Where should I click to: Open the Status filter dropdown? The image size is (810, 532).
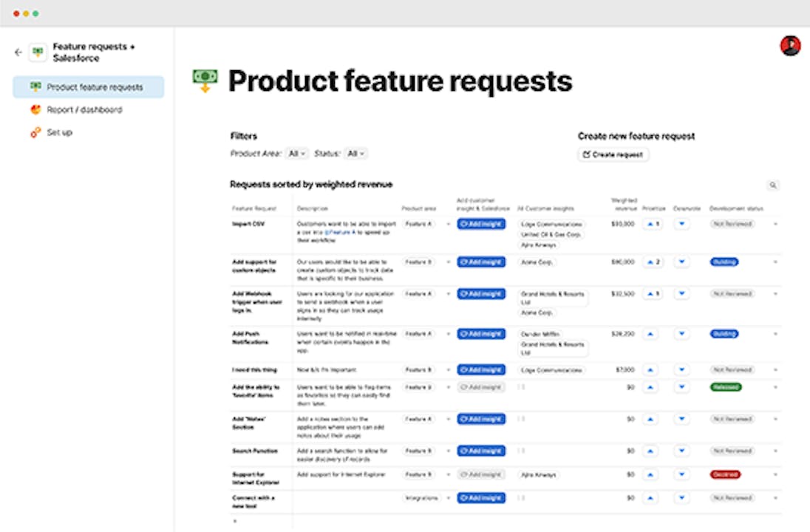(x=356, y=154)
